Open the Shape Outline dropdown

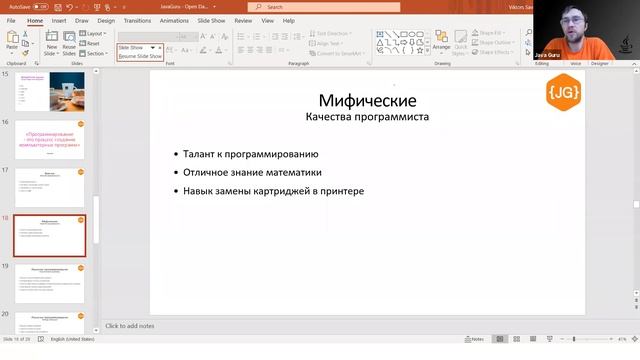click(493, 42)
